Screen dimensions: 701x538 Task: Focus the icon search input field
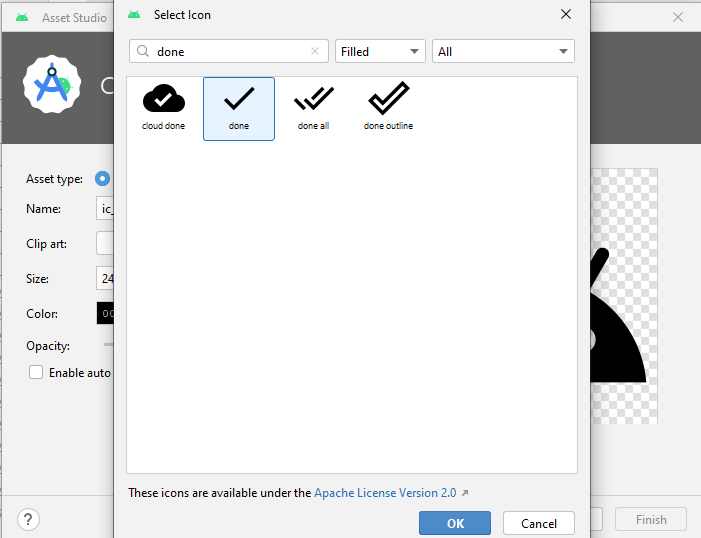pos(230,52)
